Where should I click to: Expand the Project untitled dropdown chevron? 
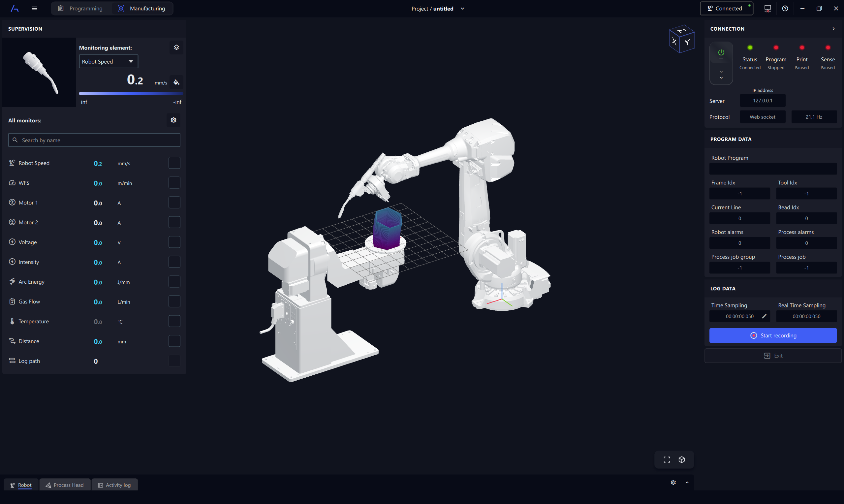pyautogui.click(x=462, y=9)
